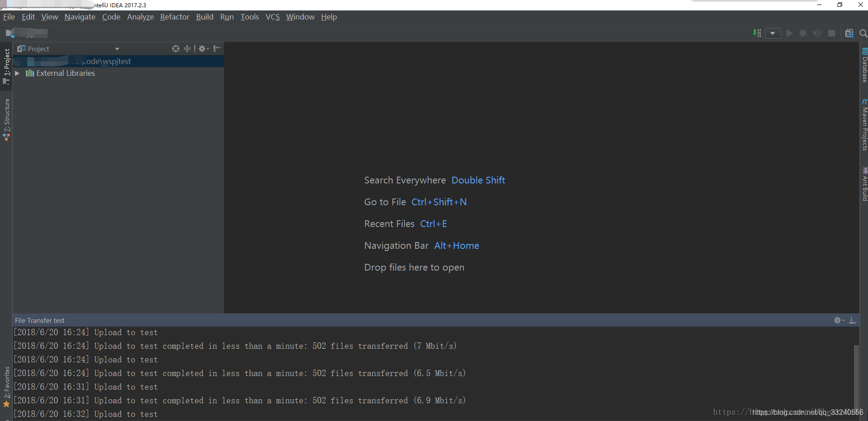
Task: Open the Database tool window tab
Action: point(864,65)
